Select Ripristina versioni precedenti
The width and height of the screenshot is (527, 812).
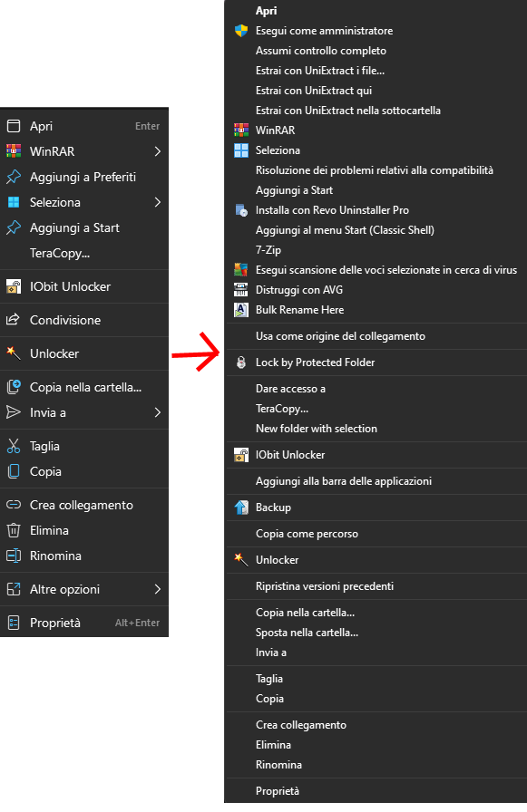325,586
